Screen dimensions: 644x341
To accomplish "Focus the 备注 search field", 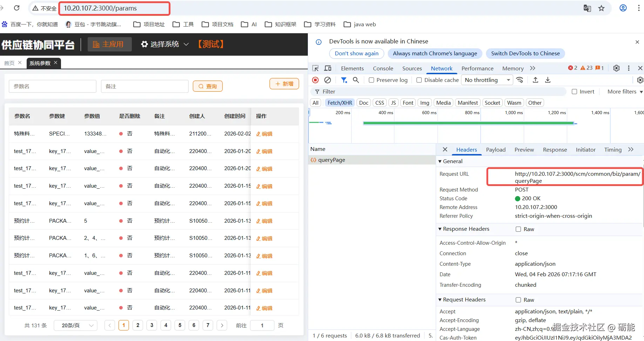I will coord(145,86).
